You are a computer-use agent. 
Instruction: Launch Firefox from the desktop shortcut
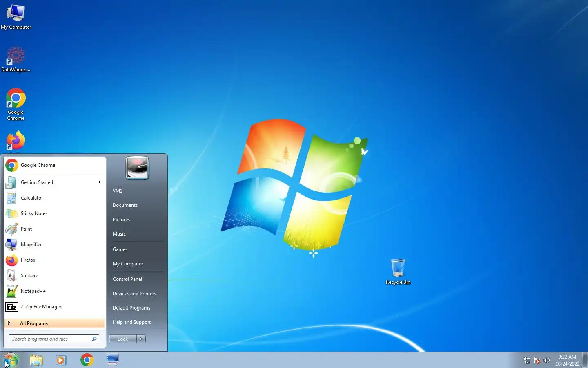[x=16, y=141]
